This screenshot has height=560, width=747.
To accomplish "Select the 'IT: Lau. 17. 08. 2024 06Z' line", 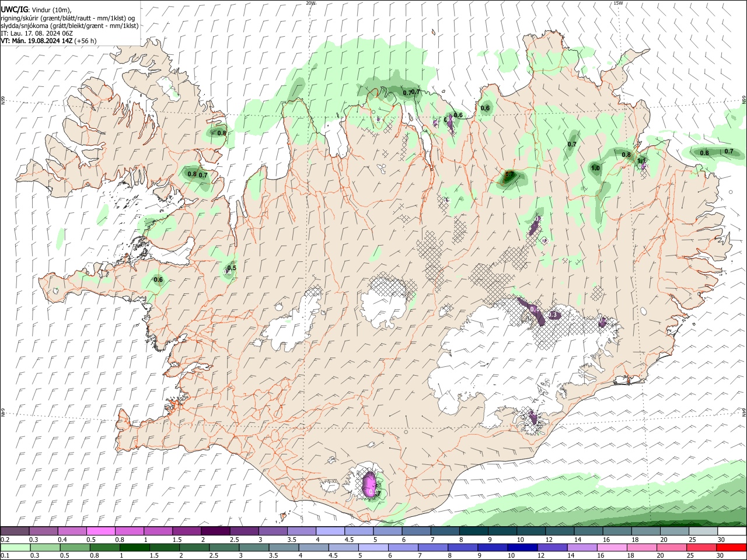I will (36, 33).
